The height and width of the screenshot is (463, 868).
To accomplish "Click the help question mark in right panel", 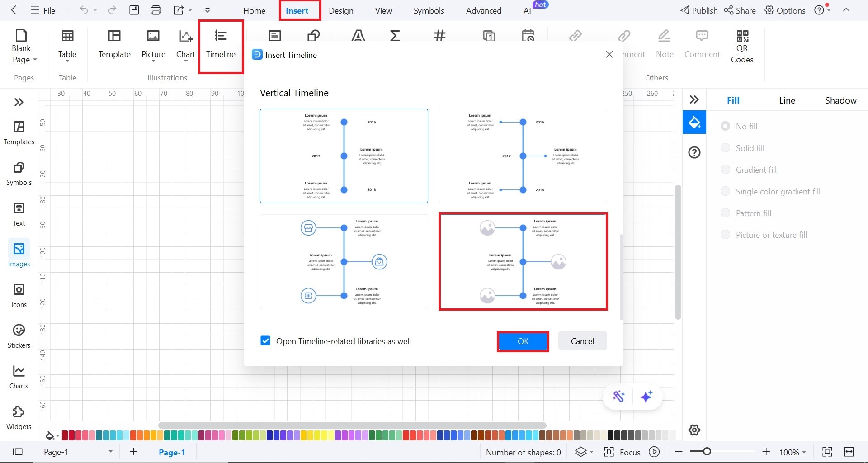I will pos(694,152).
